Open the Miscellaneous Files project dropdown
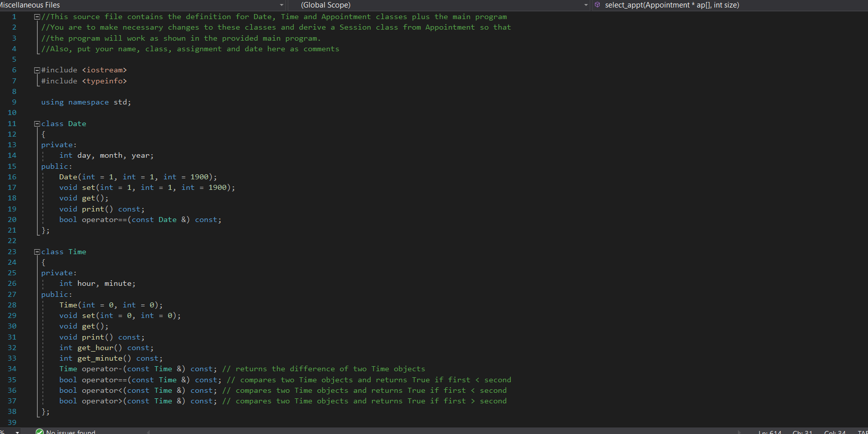Image resolution: width=868 pixels, height=434 pixels. coord(142,5)
